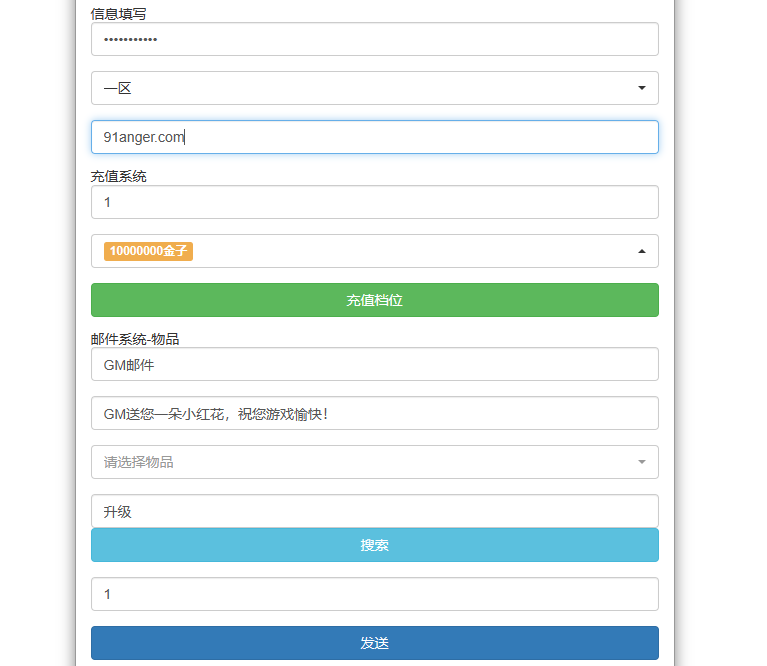Select the orange 10000000金子 tag
Screen dimensions: 767x666
pos(148,251)
